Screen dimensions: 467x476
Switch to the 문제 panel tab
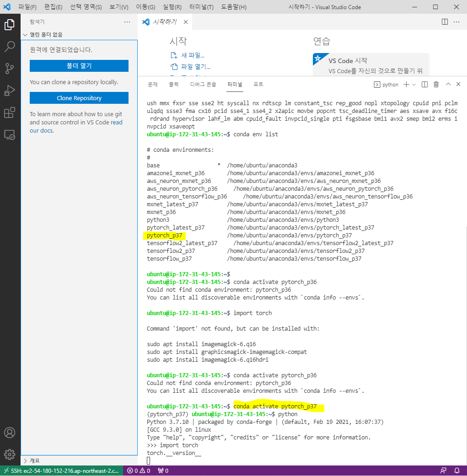point(152,85)
